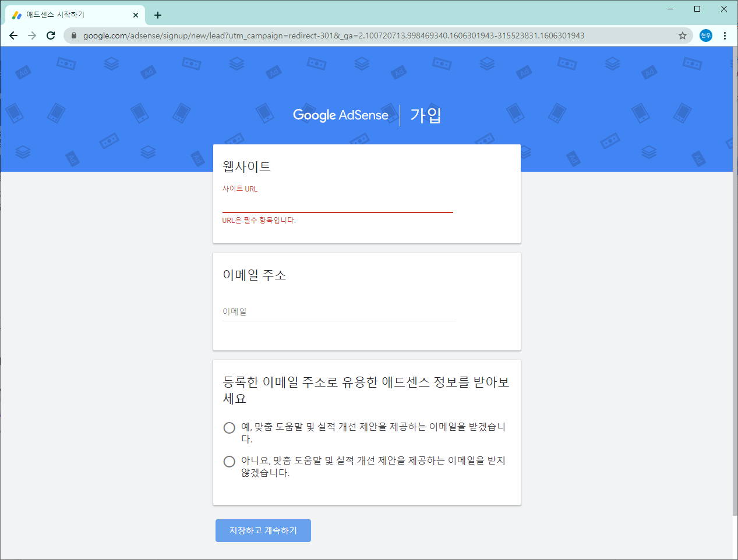
Task: Click the browser forward arrow
Action: click(32, 36)
